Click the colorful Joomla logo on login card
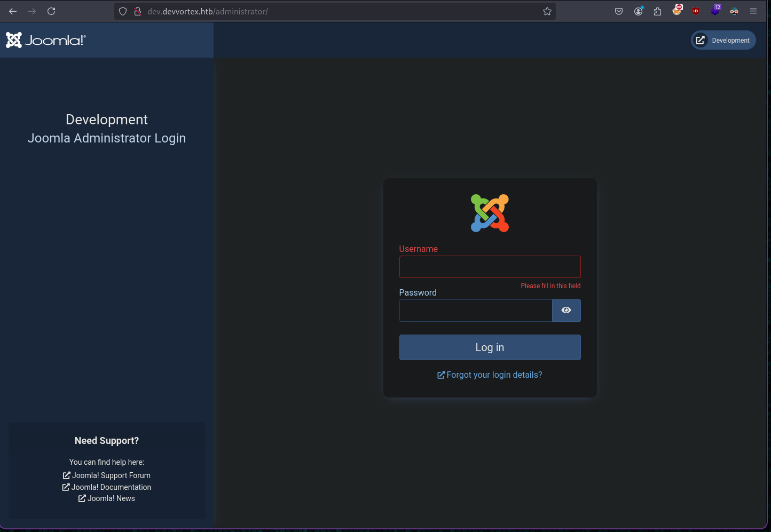This screenshot has height=532, width=771. pyautogui.click(x=490, y=213)
